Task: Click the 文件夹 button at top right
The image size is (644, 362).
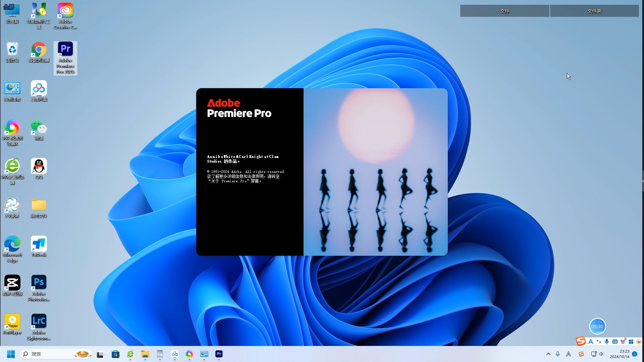Action: pyautogui.click(x=594, y=11)
